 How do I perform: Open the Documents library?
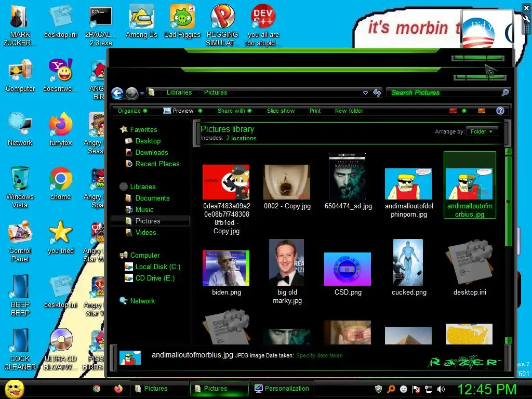[x=152, y=198]
